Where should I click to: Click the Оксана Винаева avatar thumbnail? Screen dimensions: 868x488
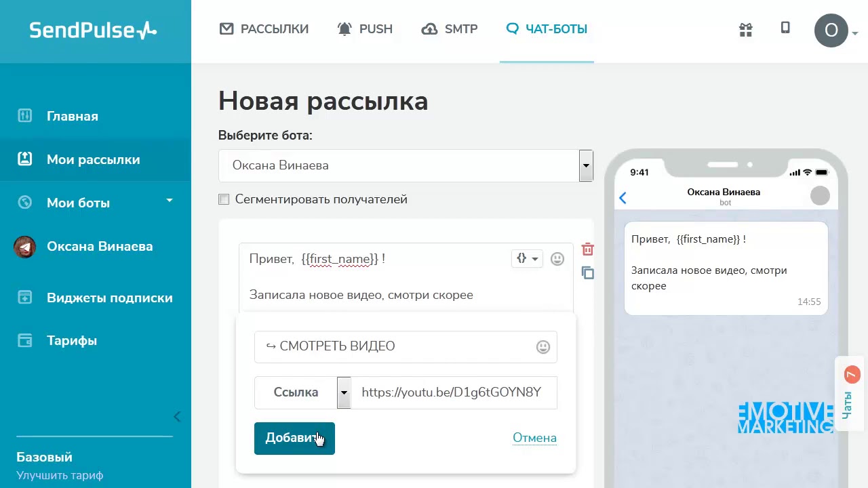tap(25, 247)
